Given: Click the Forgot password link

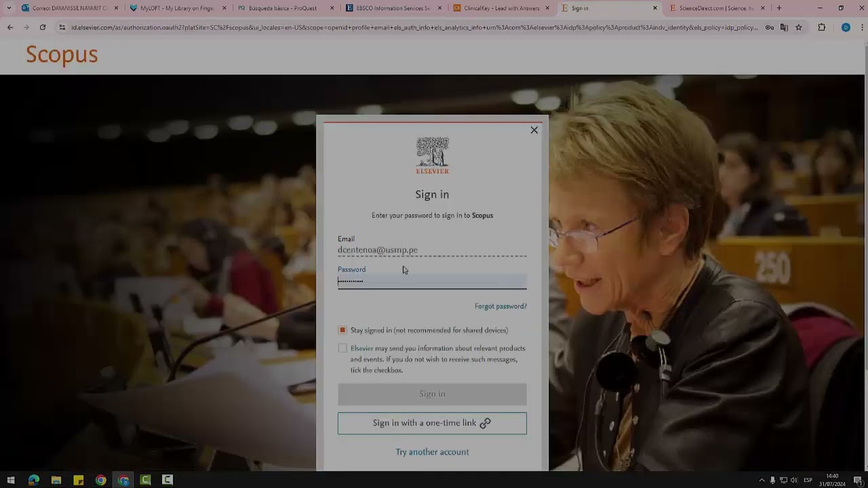Looking at the screenshot, I should click(500, 306).
